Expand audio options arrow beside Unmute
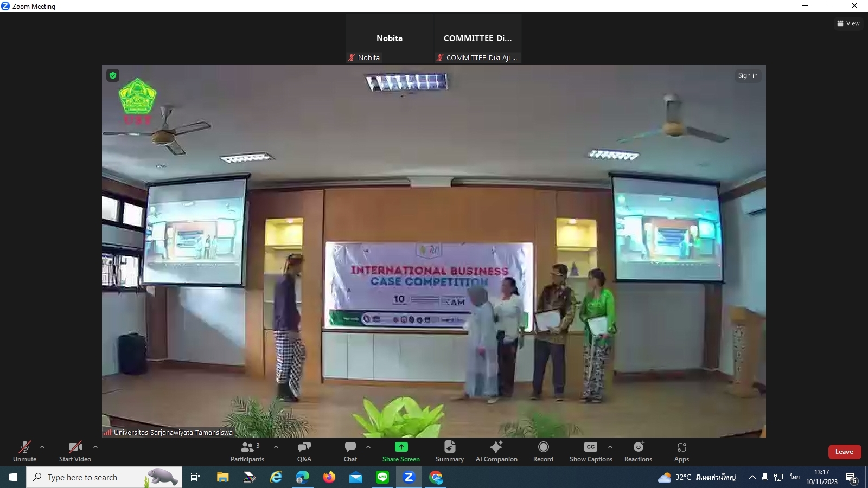 tap(42, 447)
